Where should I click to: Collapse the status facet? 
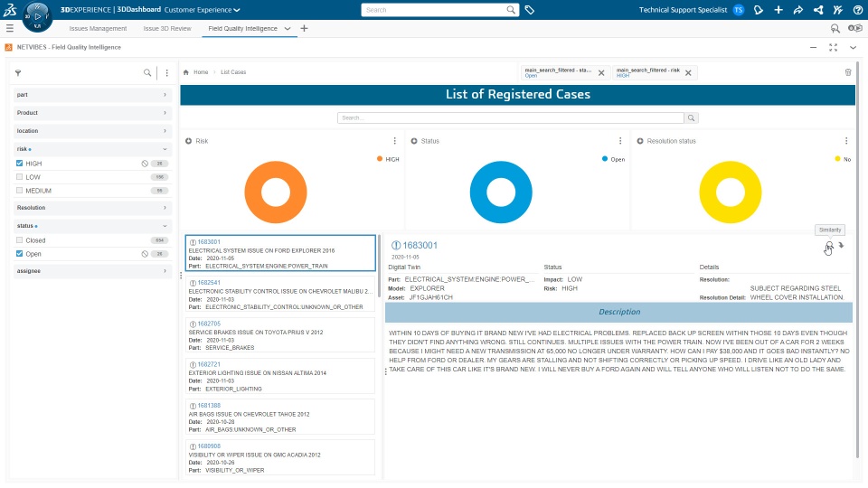coord(92,226)
